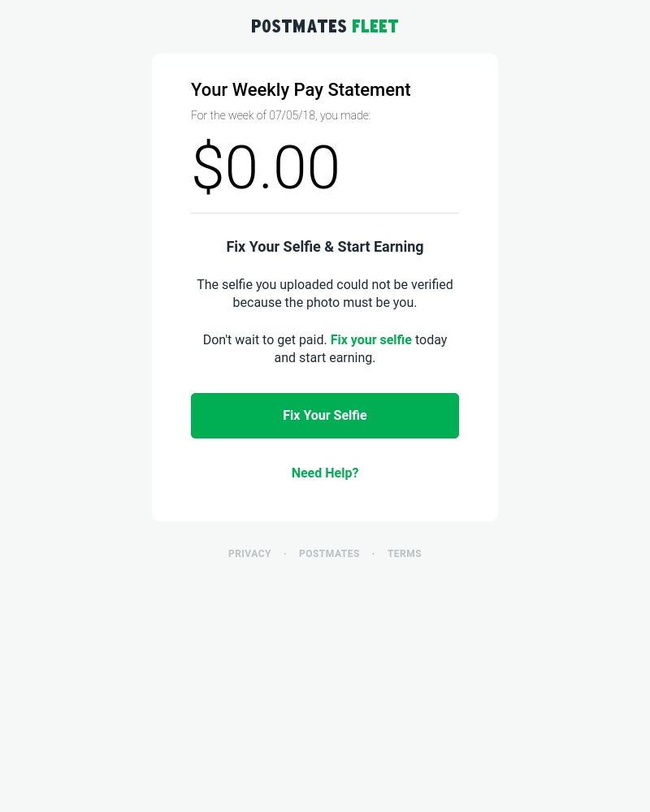Click the green Fix Your Selfie button
Image resolution: width=650 pixels, height=812 pixels.
pyautogui.click(x=325, y=415)
